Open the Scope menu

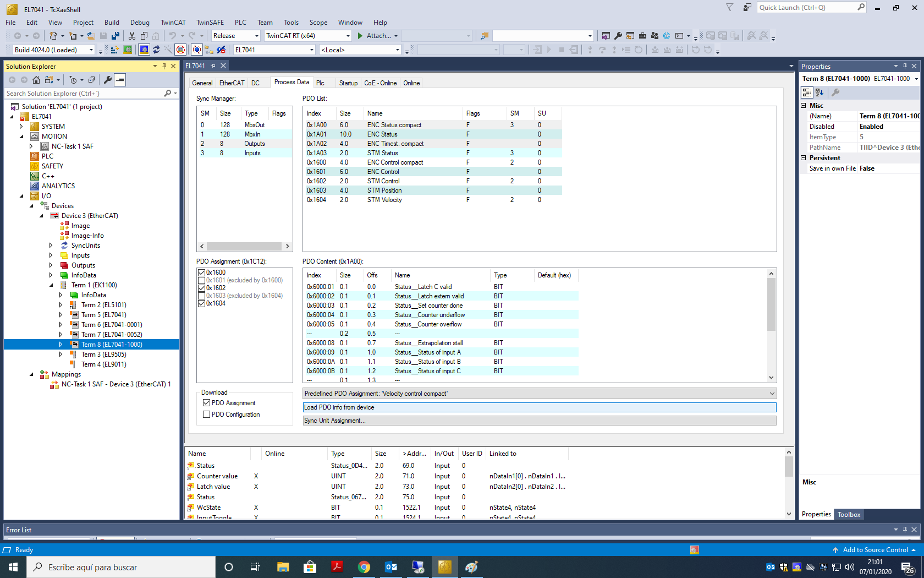click(x=318, y=23)
